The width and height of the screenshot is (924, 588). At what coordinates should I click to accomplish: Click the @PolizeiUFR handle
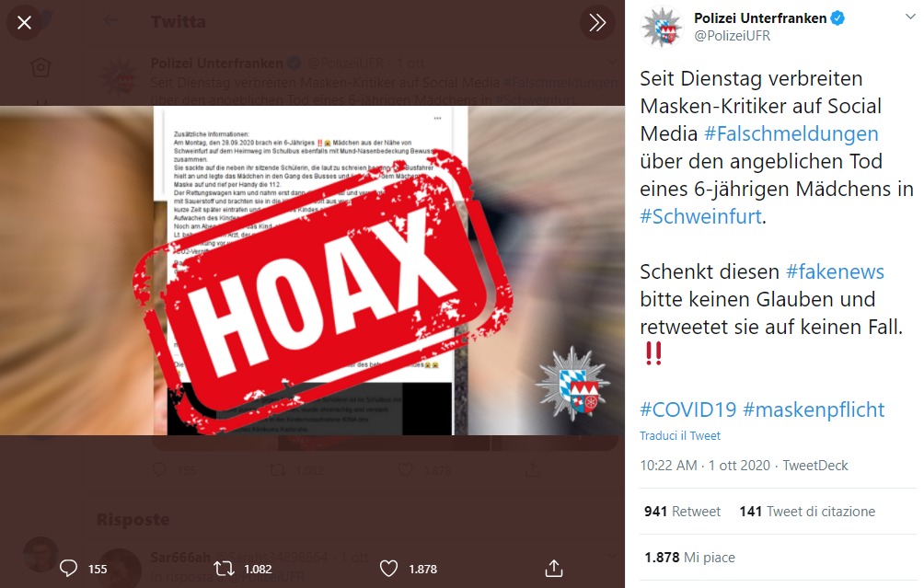732,36
